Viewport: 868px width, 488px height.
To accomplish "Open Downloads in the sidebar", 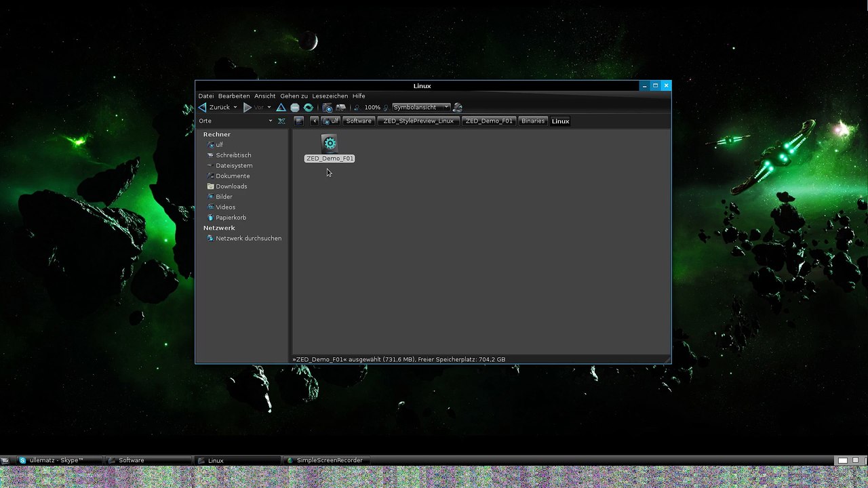I will (231, 186).
